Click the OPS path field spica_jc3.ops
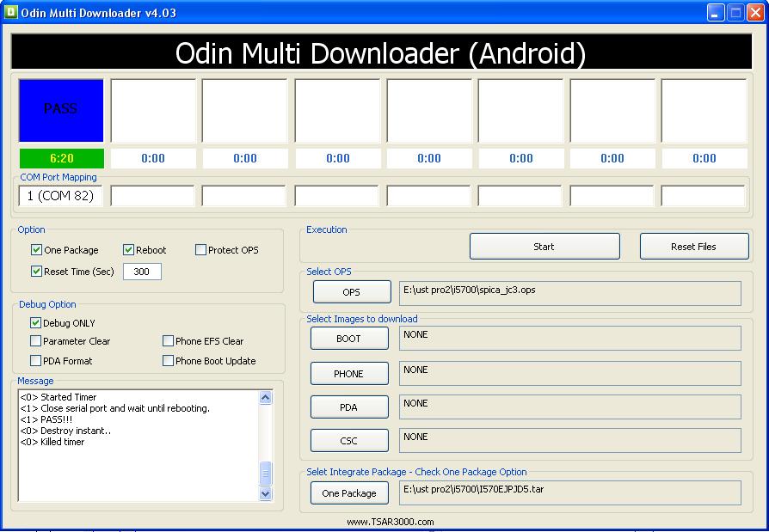This screenshot has height=532, width=769. point(570,293)
